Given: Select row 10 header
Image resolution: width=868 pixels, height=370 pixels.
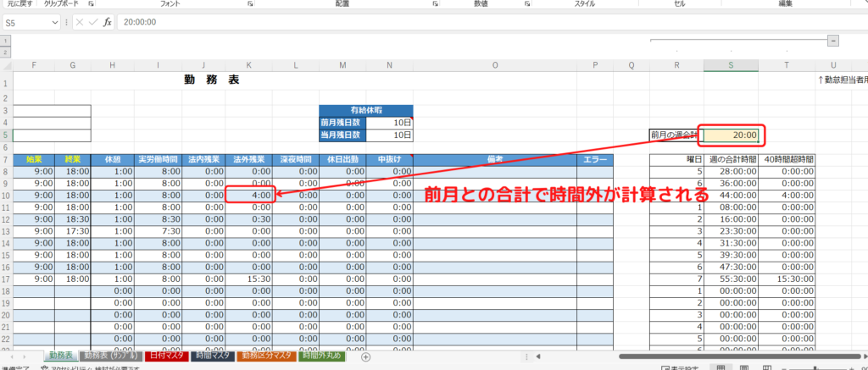Looking at the screenshot, I should 6,196.
